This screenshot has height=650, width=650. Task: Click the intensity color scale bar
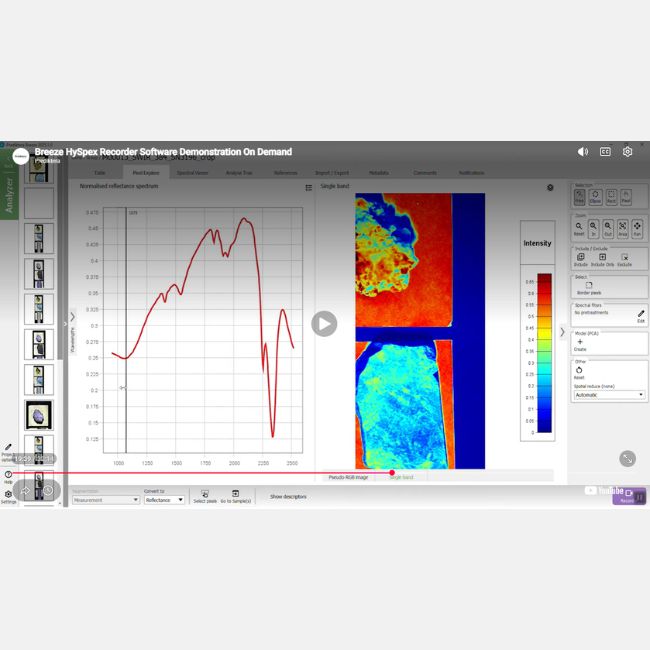tap(544, 353)
